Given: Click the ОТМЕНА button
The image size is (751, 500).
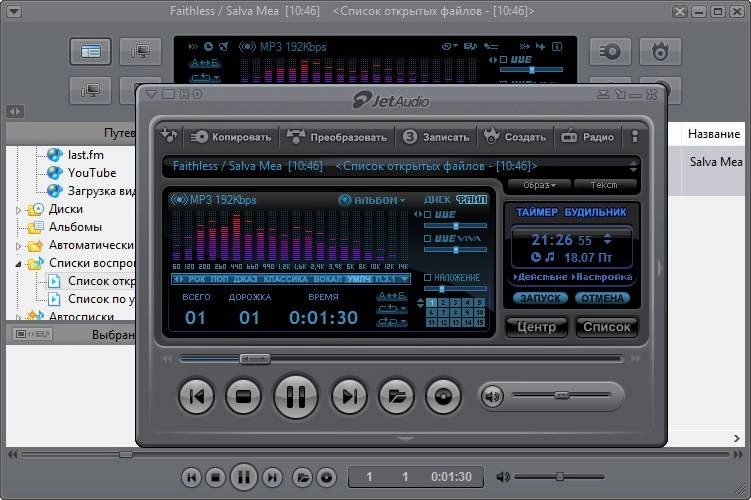Looking at the screenshot, I should [x=603, y=298].
